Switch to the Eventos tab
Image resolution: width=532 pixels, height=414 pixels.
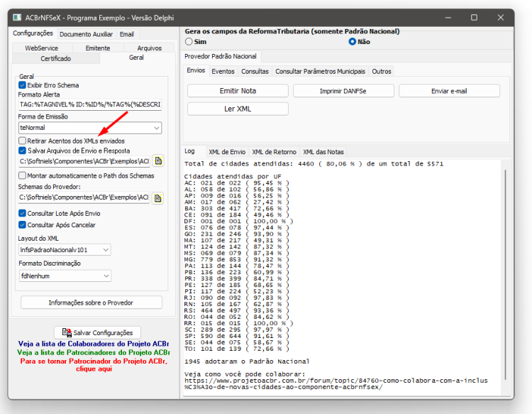[223, 72]
